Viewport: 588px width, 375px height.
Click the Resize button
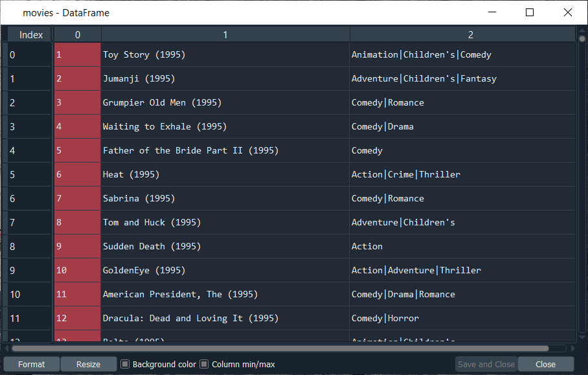(x=88, y=364)
